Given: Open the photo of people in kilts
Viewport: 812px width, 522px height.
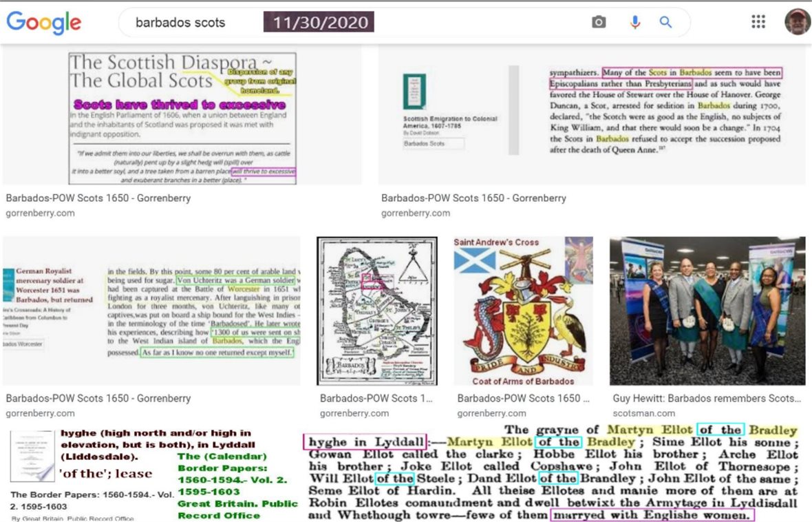Looking at the screenshot, I should point(707,311).
